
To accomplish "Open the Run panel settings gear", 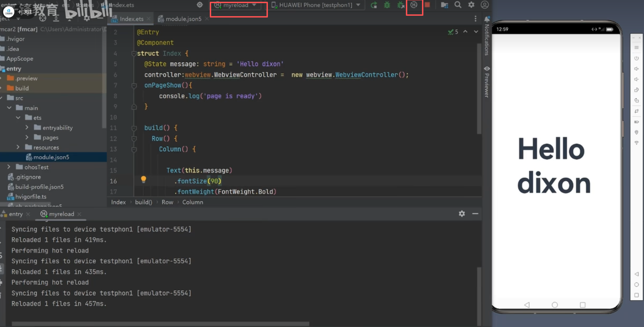I will click(x=462, y=213).
